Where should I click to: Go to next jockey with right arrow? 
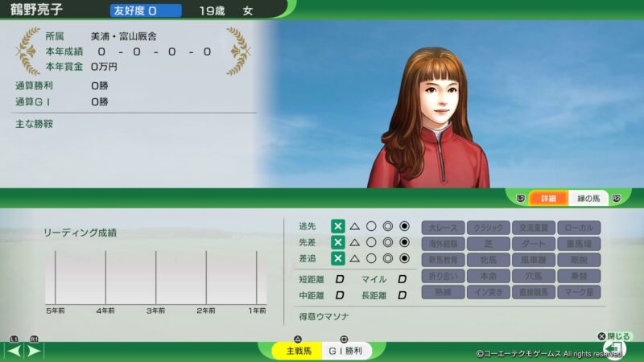34,352
